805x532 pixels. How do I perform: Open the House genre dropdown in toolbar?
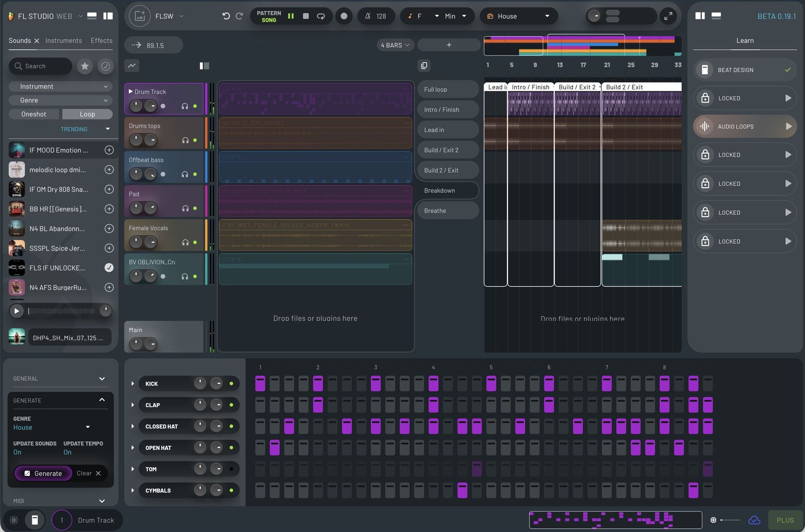click(519, 16)
